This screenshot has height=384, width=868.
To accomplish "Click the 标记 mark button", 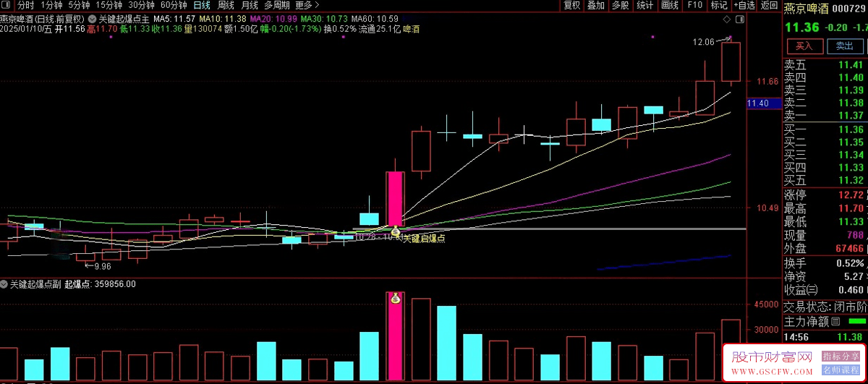I will [x=719, y=5].
